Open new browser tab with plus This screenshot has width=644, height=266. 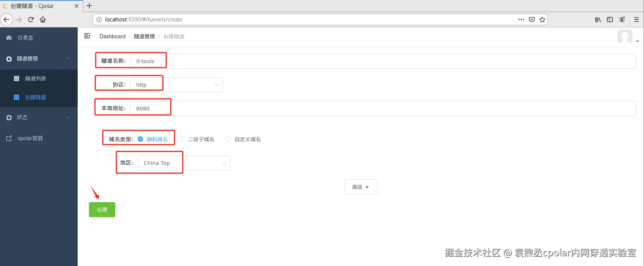(89, 6)
